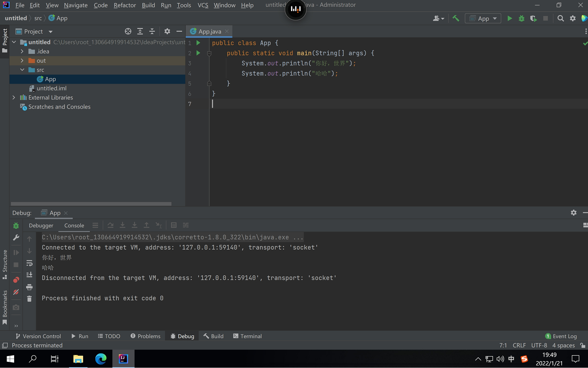Image resolution: width=588 pixels, height=368 pixels.
Task: Change UTF-8 file encoding in status bar
Action: [539, 346]
